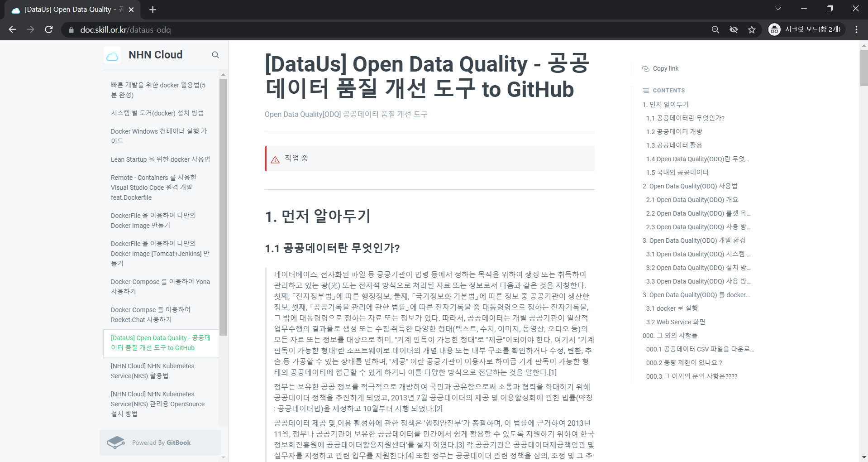Jump to '1.5 국내외 공공데이터' section
The image size is (868, 462).
[x=677, y=173]
